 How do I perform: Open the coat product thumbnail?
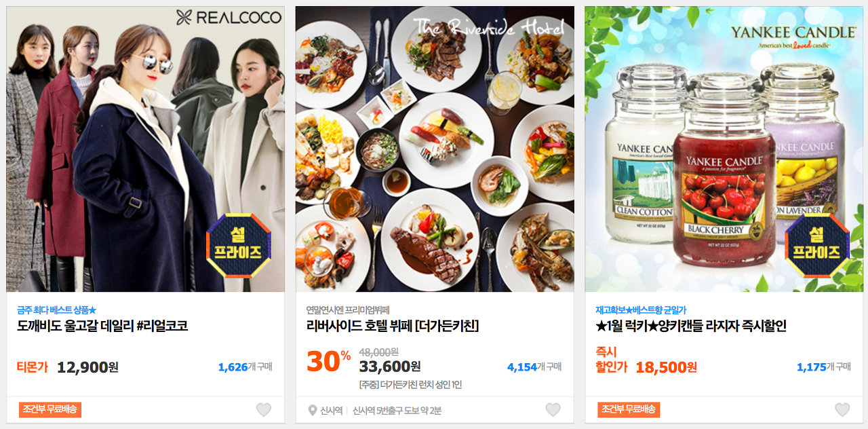(x=145, y=149)
